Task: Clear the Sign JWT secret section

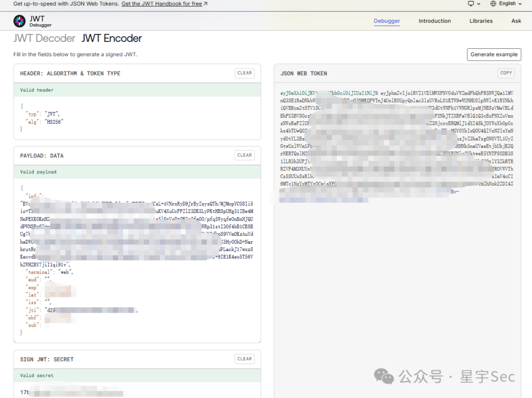Action: (245, 359)
